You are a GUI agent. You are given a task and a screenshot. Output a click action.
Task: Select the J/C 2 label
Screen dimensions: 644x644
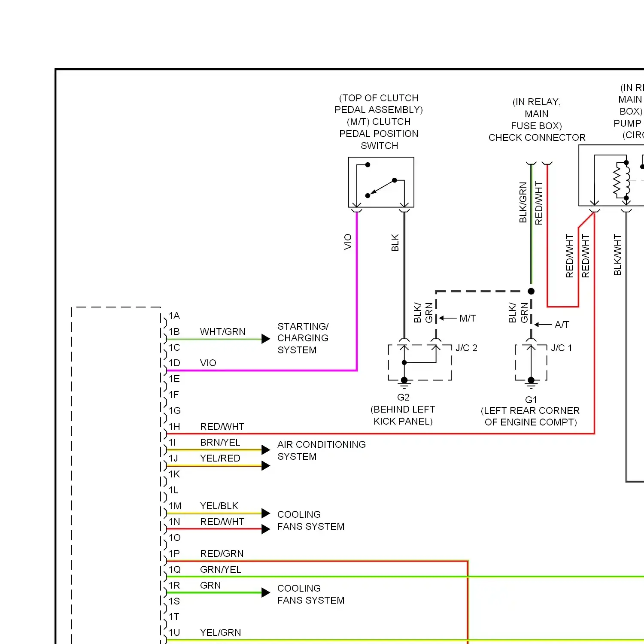pyautogui.click(x=466, y=348)
